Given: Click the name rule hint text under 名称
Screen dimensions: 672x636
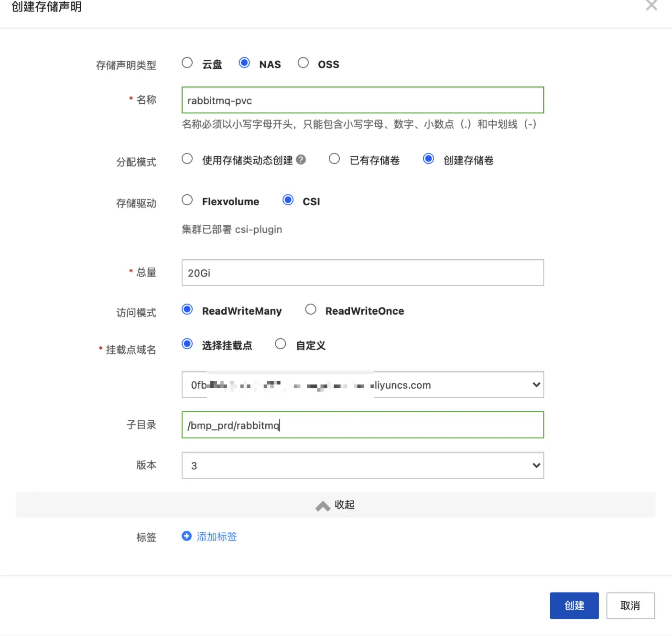Looking at the screenshot, I should click(359, 124).
